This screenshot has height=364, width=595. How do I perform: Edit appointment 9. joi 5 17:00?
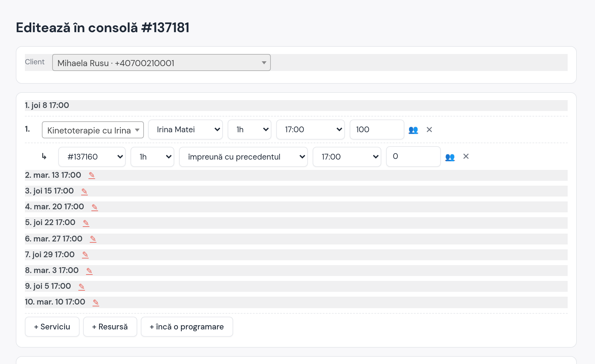point(82,287)
